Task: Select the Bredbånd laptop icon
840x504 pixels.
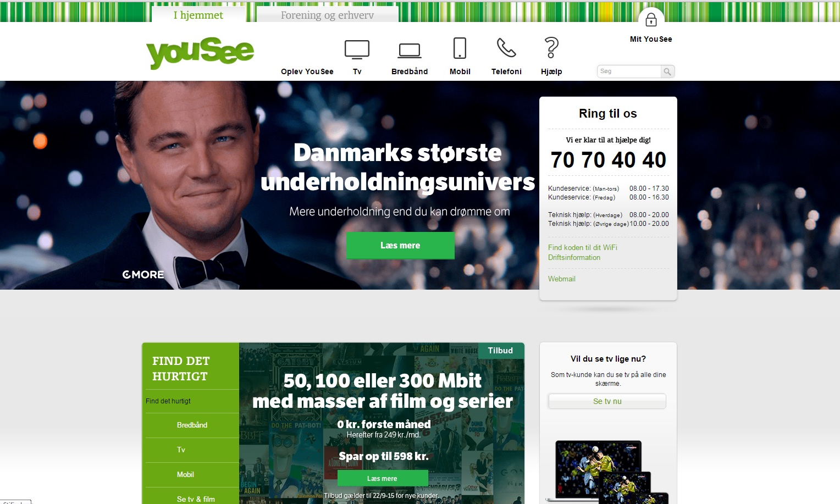Action: pos(410,51)
